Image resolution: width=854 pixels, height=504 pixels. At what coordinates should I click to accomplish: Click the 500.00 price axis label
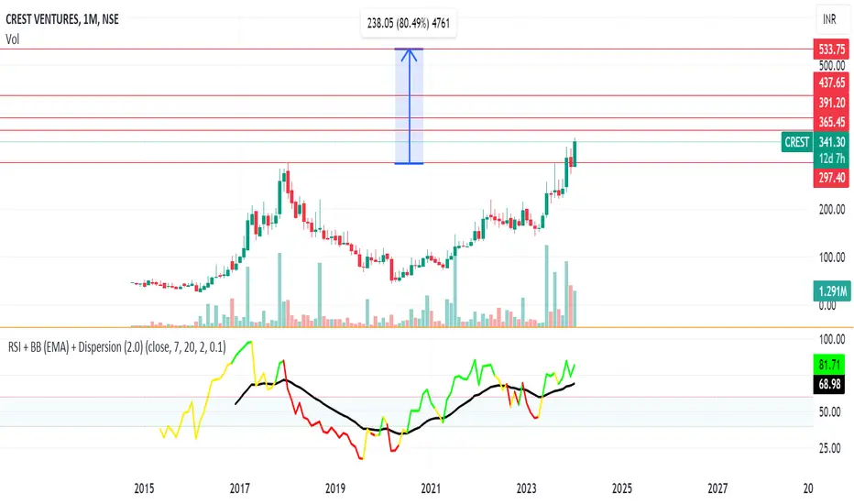[x=832, y=65]
